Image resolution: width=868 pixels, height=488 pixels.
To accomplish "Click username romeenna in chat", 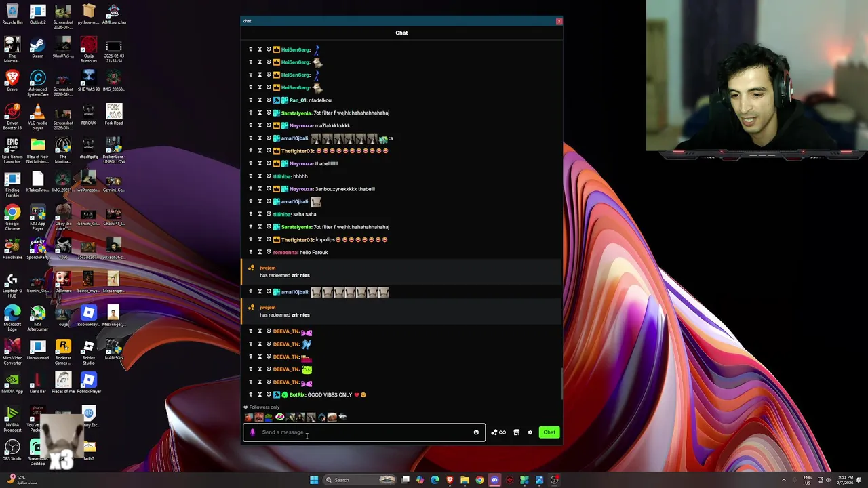I will [285, 252].
